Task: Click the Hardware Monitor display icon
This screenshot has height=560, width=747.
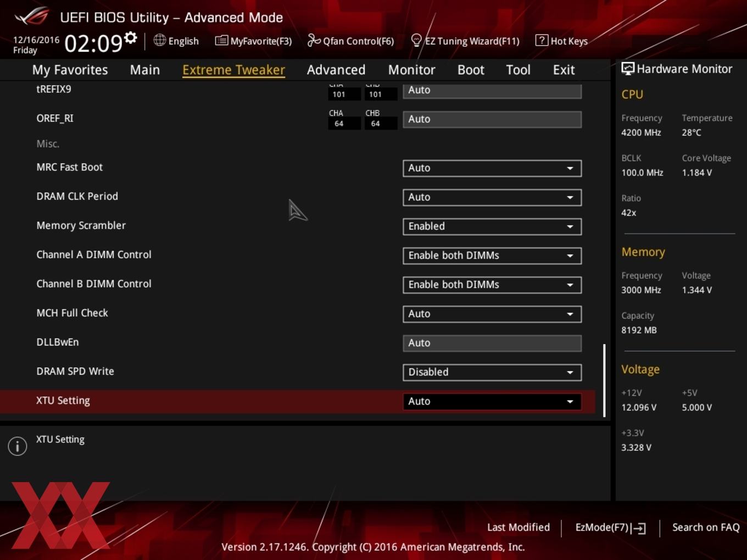Action: click(x=628, y=69)
